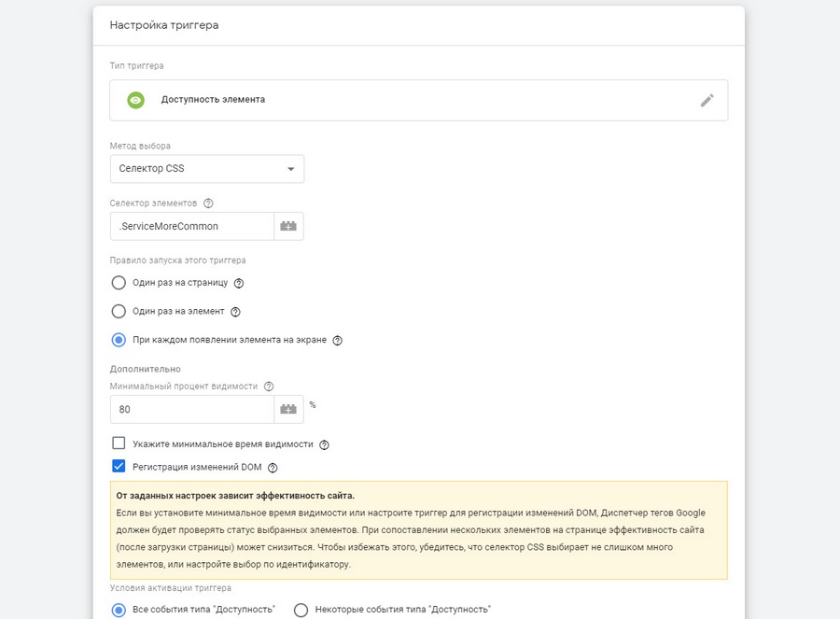Screen dimensions: 840x619
Task: Click the green Element Visibility eye icon
Action: pyautogui.click(x=136, y=100)
